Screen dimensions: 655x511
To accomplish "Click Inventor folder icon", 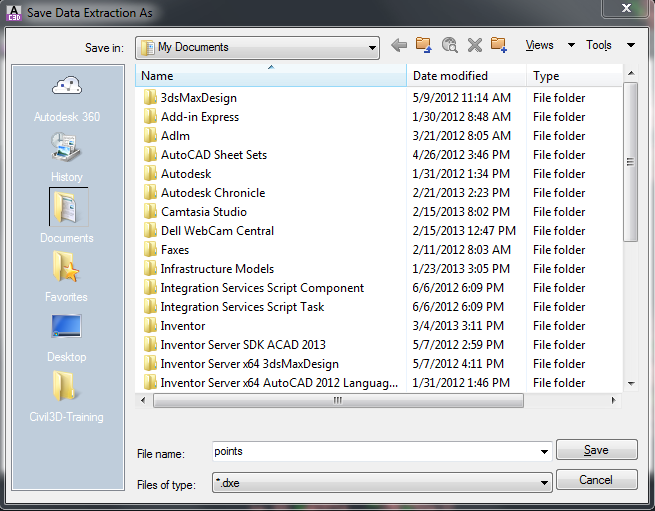I will point(150,326).
